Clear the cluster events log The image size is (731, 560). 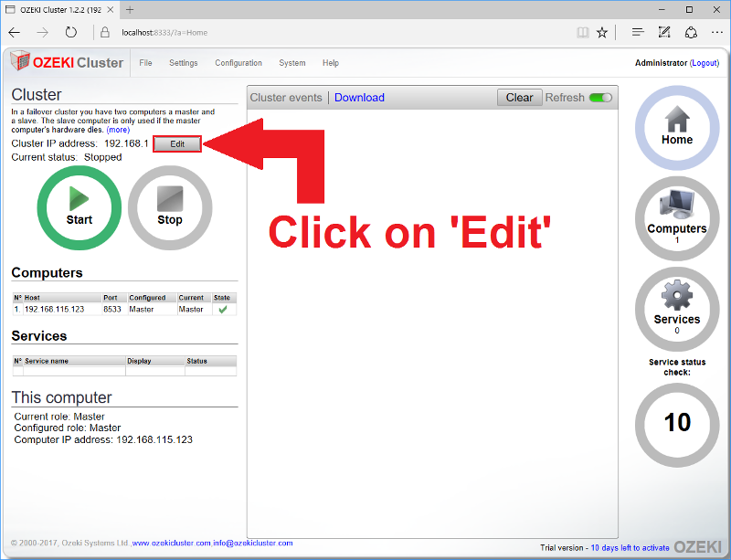[x=519, y=98]
